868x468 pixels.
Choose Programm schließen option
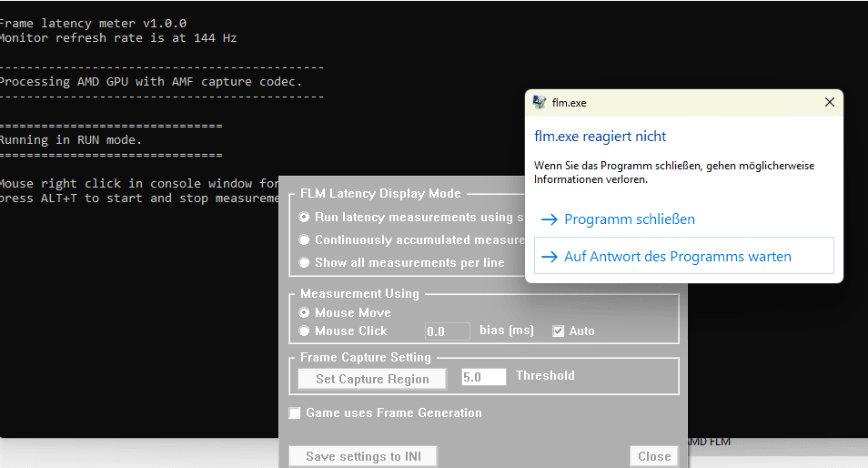(x=630, y=219)
